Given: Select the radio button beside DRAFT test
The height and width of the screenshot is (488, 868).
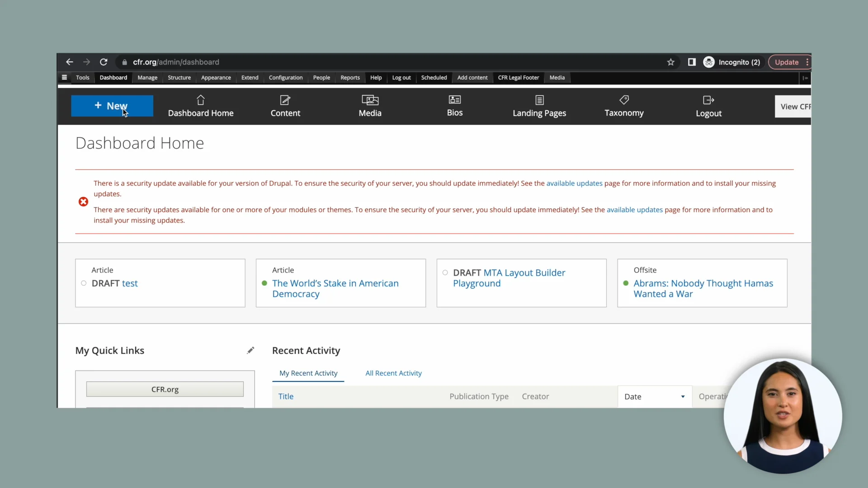Looking at the screenshot, I should click(x=83, y=283).
